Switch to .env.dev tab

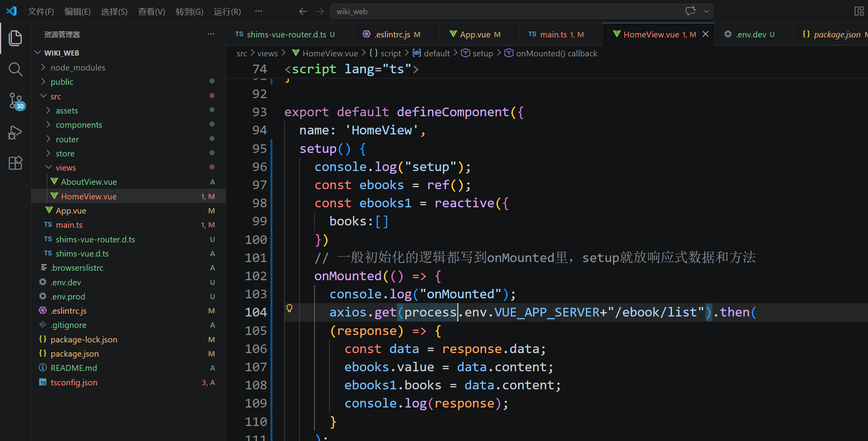point(754,34)
